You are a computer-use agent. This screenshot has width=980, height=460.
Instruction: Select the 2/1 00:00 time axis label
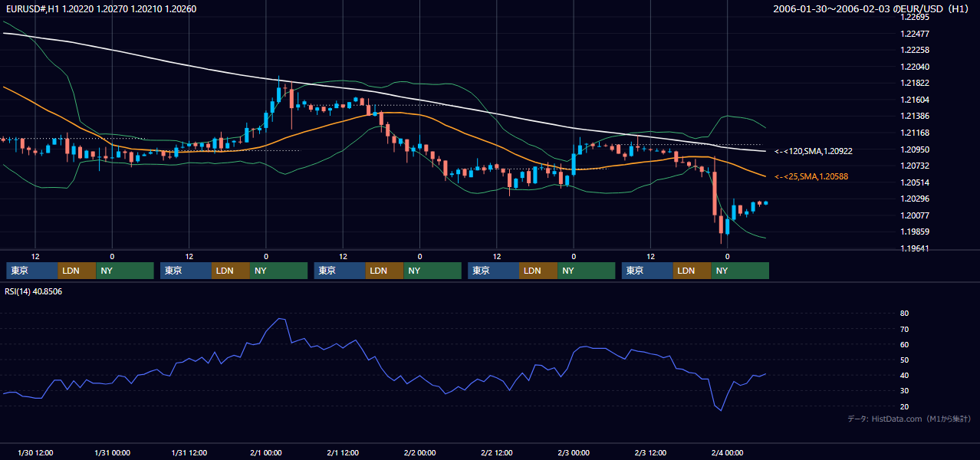tap(266, 452)
